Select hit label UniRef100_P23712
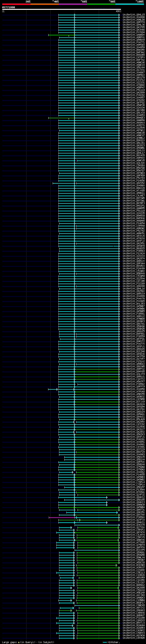The width and height of the screenshot is (146, 644). [x=134, y=80]
